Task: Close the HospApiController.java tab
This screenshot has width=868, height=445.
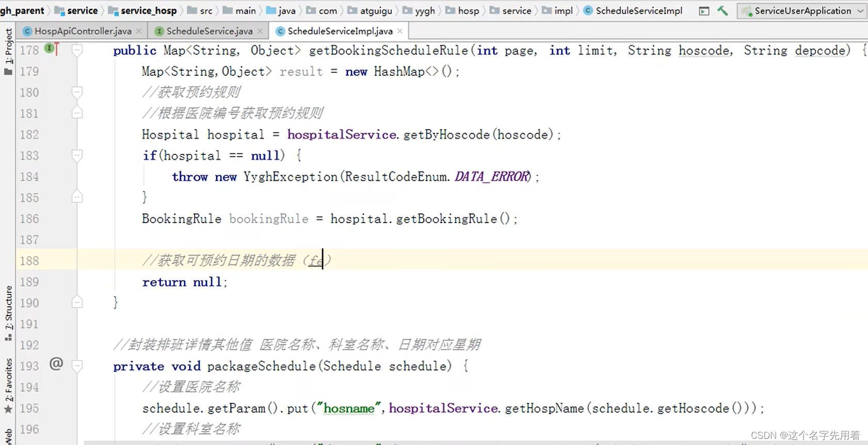Action: [139, 31]
